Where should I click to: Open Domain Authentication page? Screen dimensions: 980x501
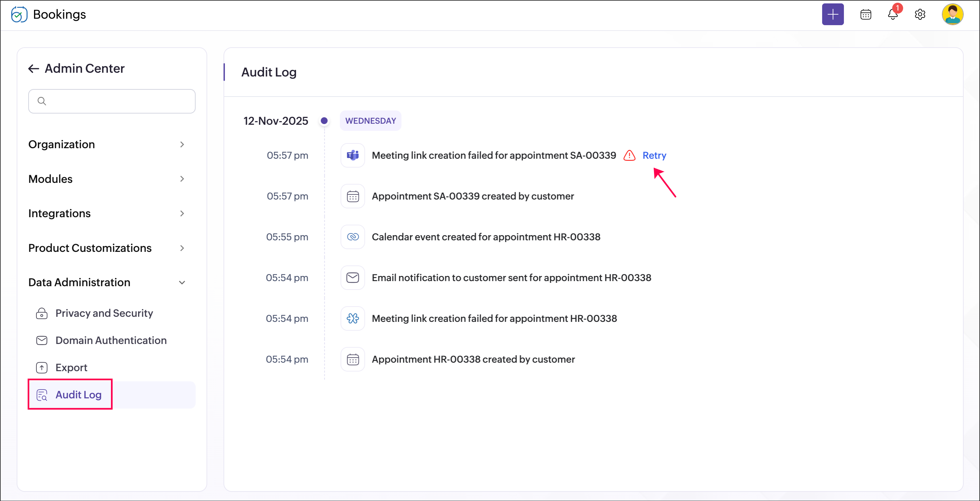point(111,340)
